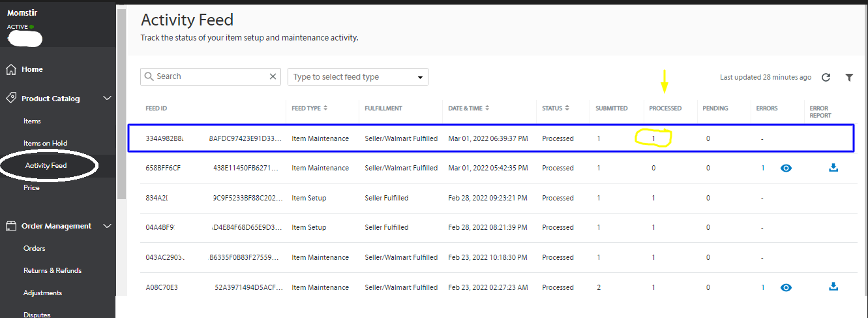The image size is (868, 318).
Task: Open Items on Hold in sidebar
Action: (45, 143)
